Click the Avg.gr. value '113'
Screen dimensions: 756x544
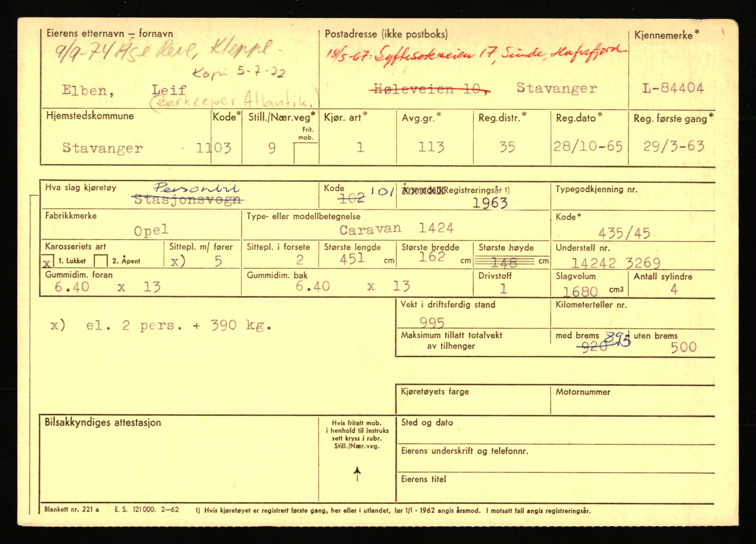[431, 147]
